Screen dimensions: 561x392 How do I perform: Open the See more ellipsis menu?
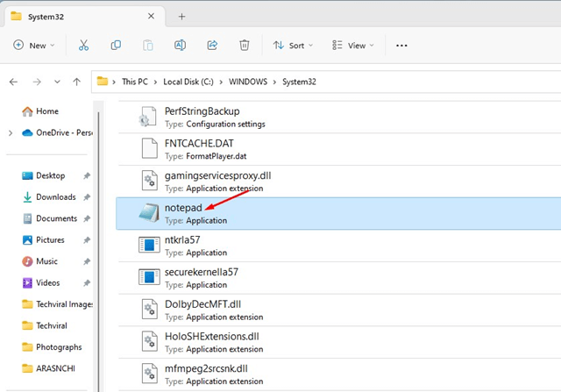pos(401,45)
